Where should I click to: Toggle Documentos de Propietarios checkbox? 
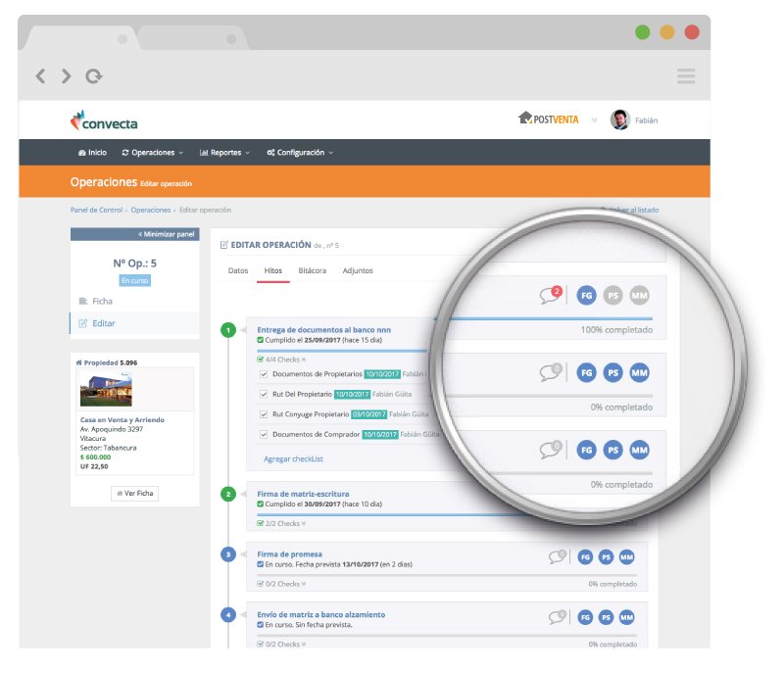[x=264, y=374]
